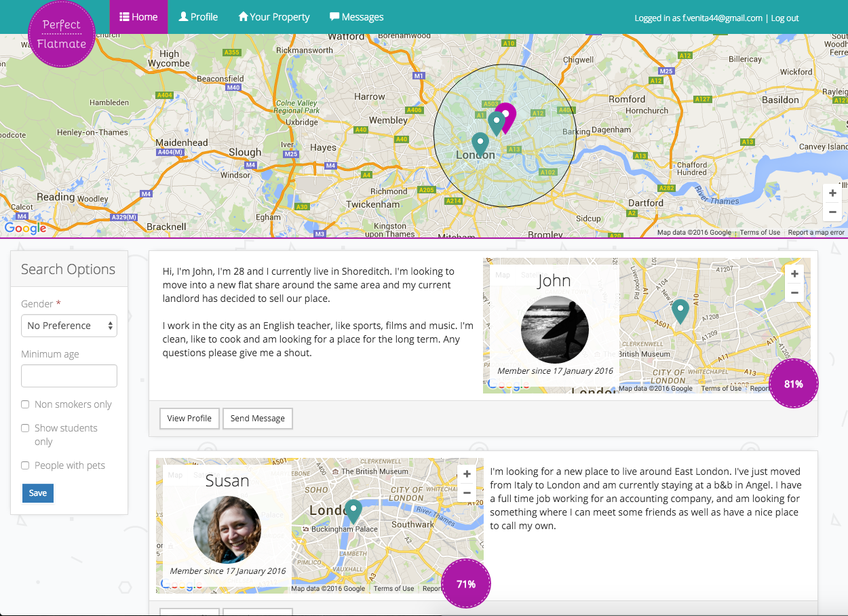Screen dimensions: 848x616
Task: Open Terms of Use on Susan's map
Action: pos(393,589)
